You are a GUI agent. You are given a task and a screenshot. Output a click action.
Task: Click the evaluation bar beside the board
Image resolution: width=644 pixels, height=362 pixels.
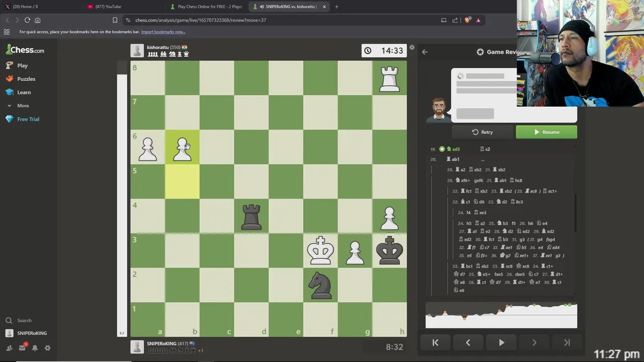122,199
